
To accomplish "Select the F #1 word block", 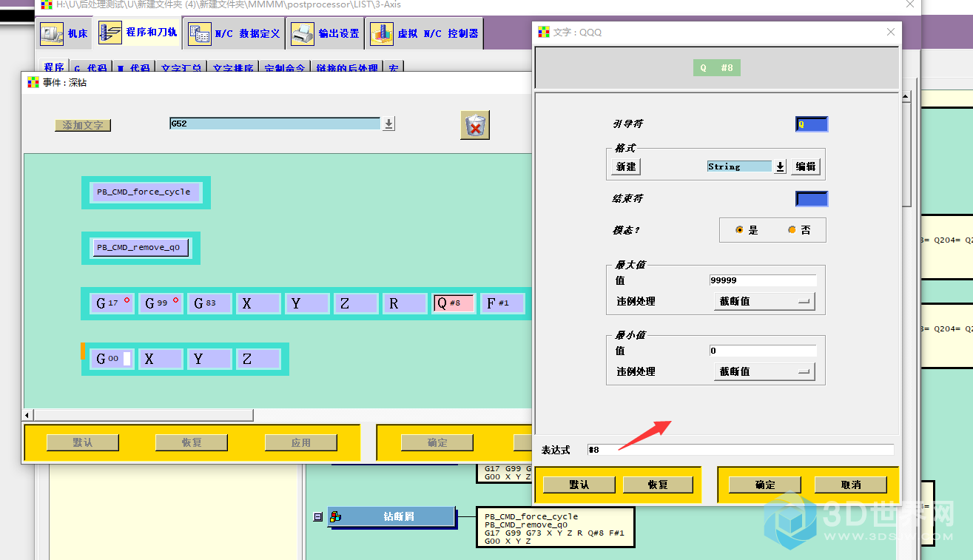I will (x=502, y=303).
